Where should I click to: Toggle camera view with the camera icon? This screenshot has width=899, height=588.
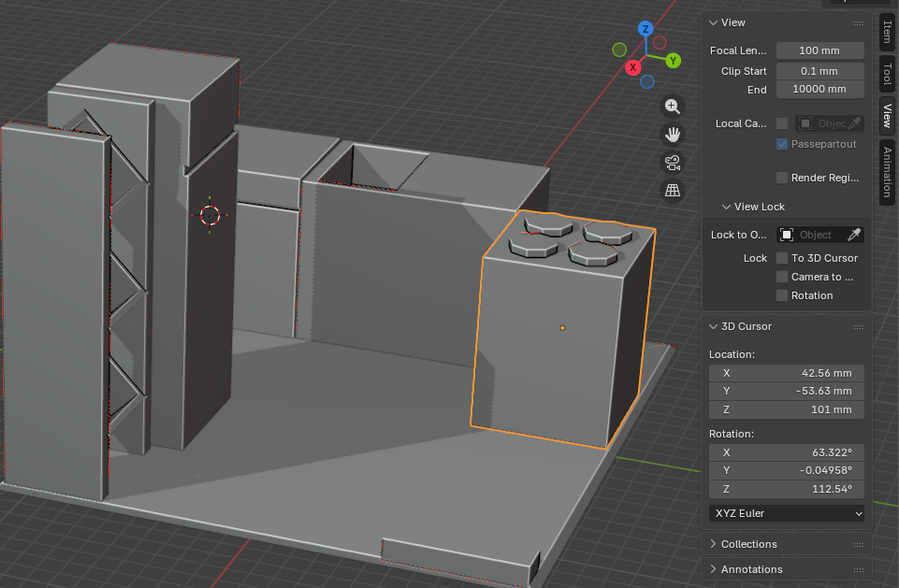[x=672, y=163]
